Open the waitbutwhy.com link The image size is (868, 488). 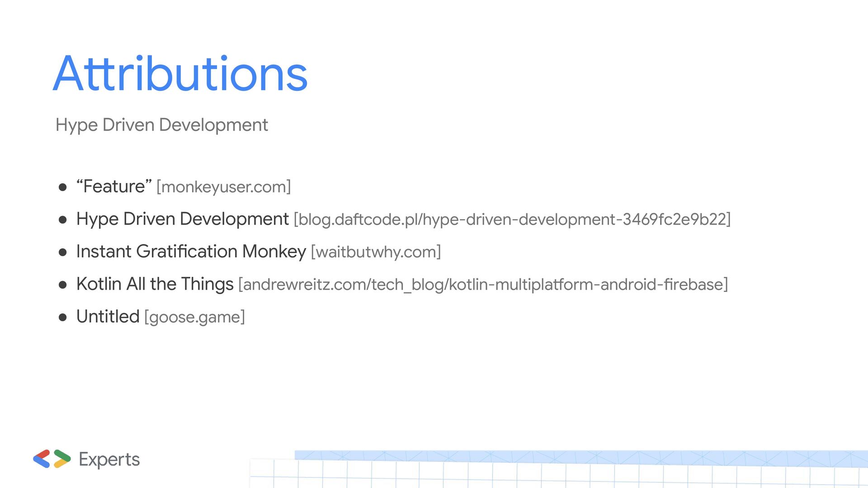pos(376,252)
